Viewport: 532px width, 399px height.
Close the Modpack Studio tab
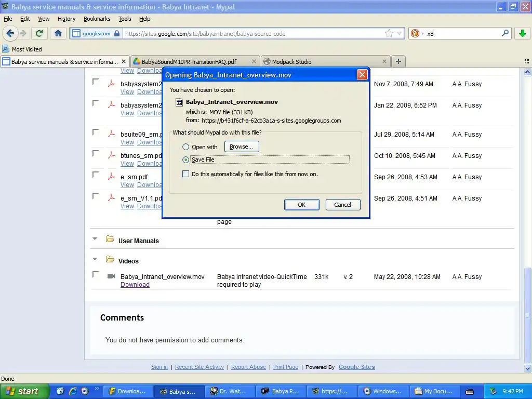pyautogui.click(x=384, y=61)
